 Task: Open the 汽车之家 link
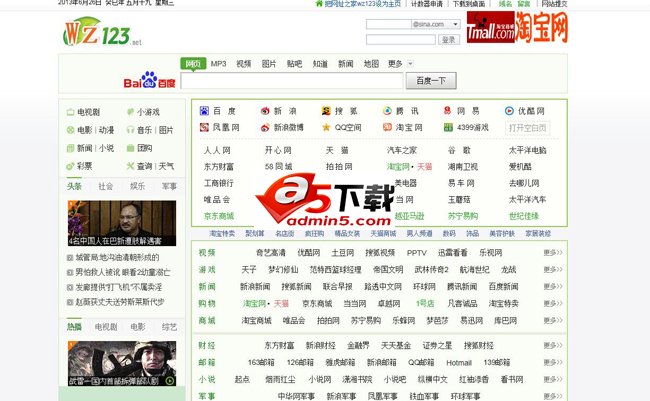pyautogui.click(x=402, y=150)
